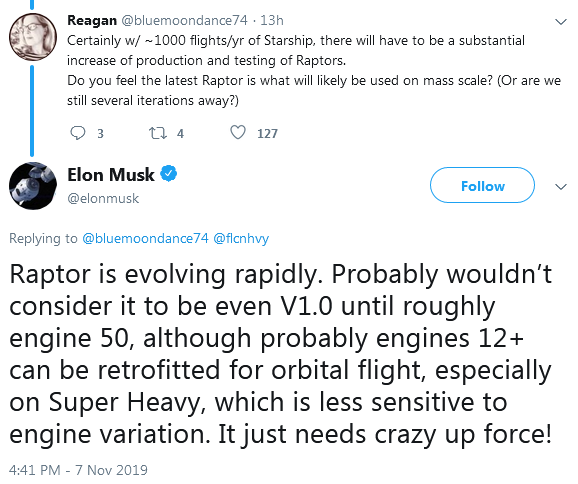
Task: Open @bluemoondance74 mention in reply line
Action: tap(145, 238)
